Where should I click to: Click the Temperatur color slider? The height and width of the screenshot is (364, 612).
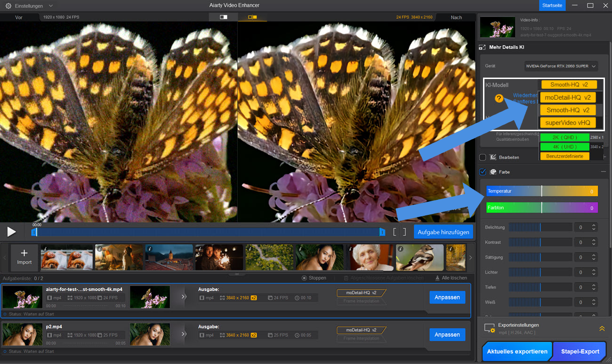[x=541, y=191]
